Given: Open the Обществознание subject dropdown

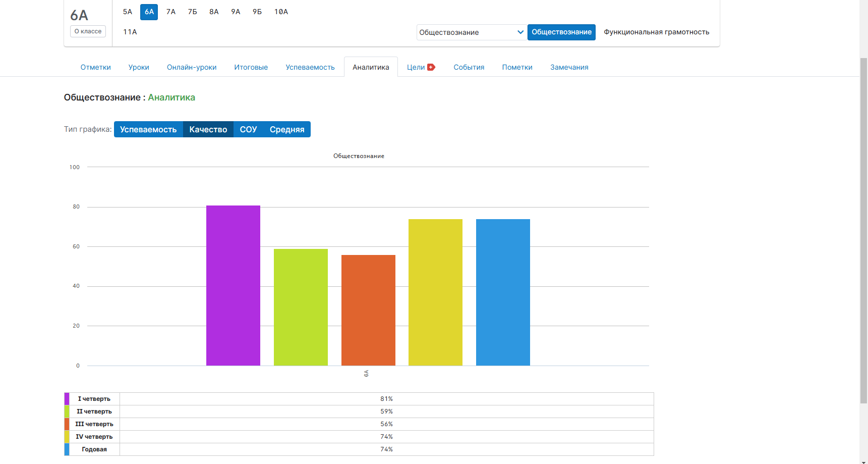Looking at the screenshot, I should 472,32.
